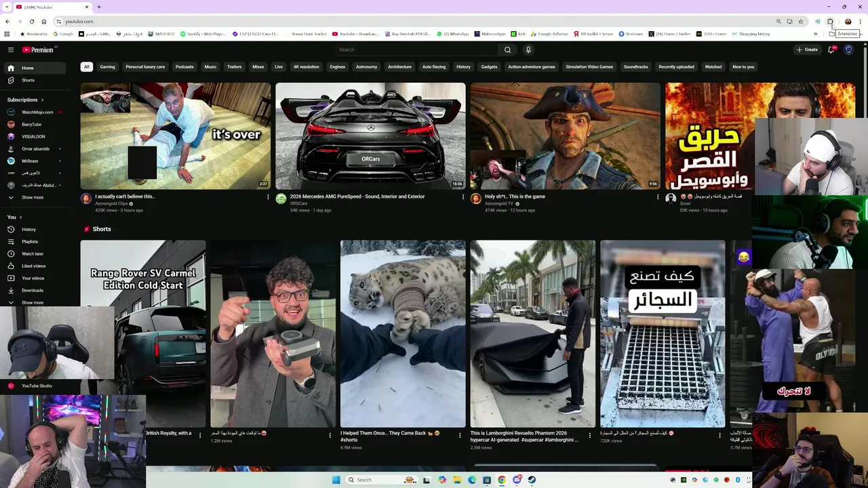Expand the You section arrow

[x=20, y=217]
